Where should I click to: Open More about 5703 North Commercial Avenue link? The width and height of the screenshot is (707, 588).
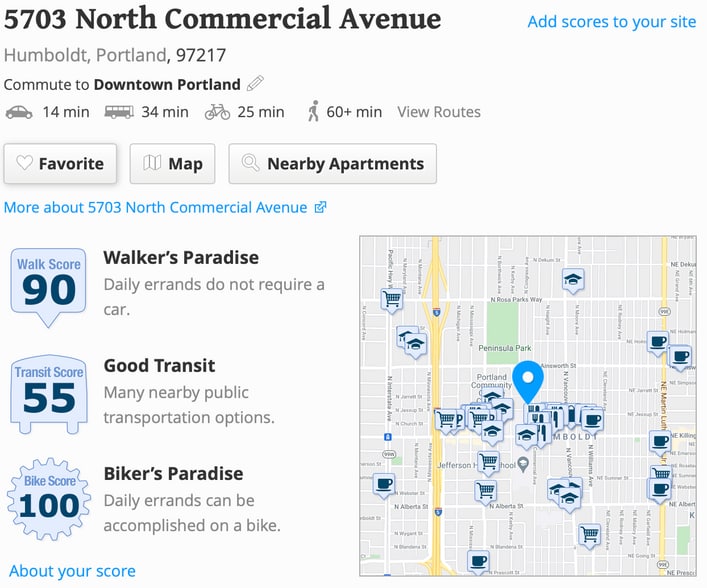pyautogui.click(x=165, y=207)
